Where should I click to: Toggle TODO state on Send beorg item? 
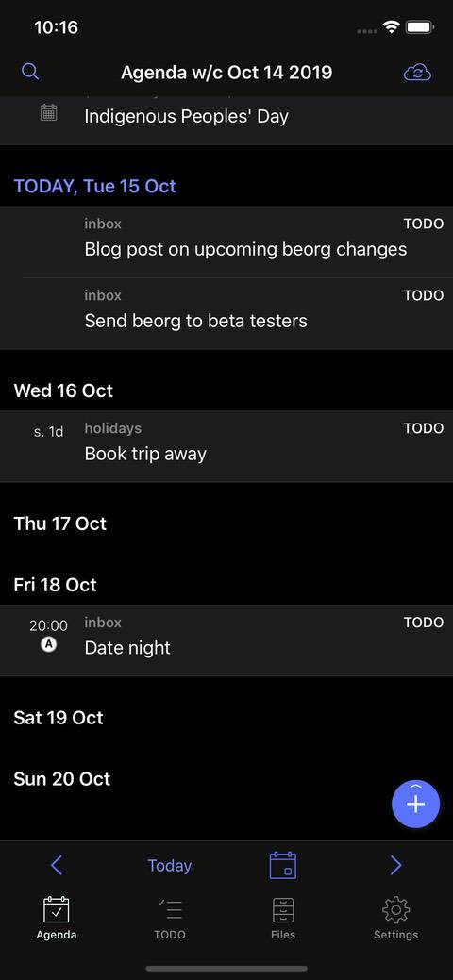(x=424, y=295)
